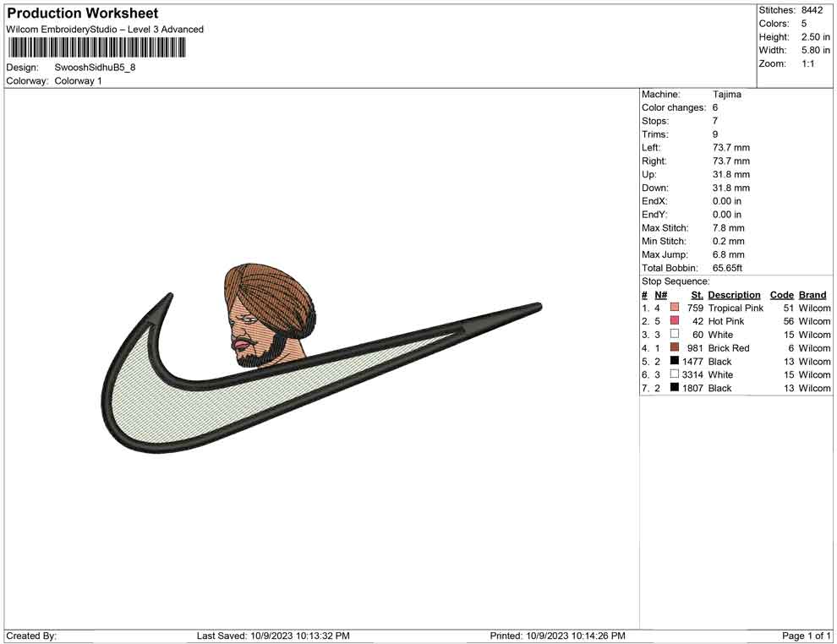
Task: Click the 'Hot Pink' description text
Action: point(726,321)
